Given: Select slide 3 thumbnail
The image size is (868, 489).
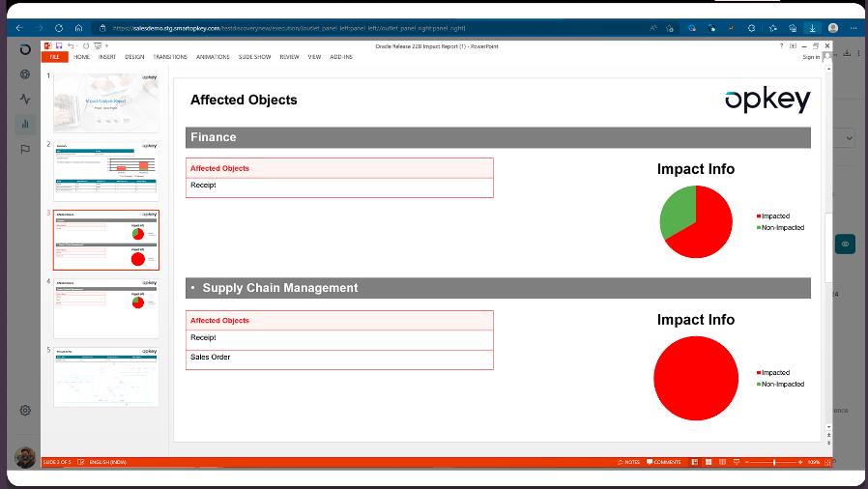Looking at the screenshot, I should pyautogui.click(x=105, y=240).
